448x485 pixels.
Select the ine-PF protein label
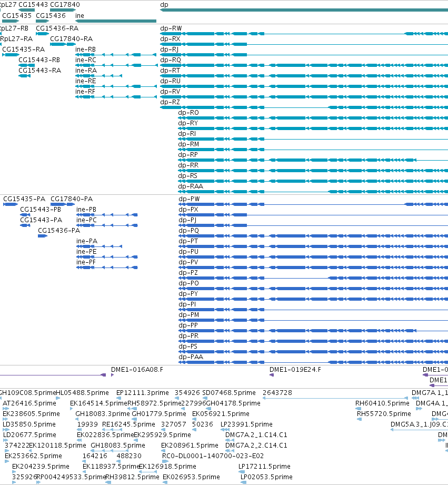coord(86,262)
